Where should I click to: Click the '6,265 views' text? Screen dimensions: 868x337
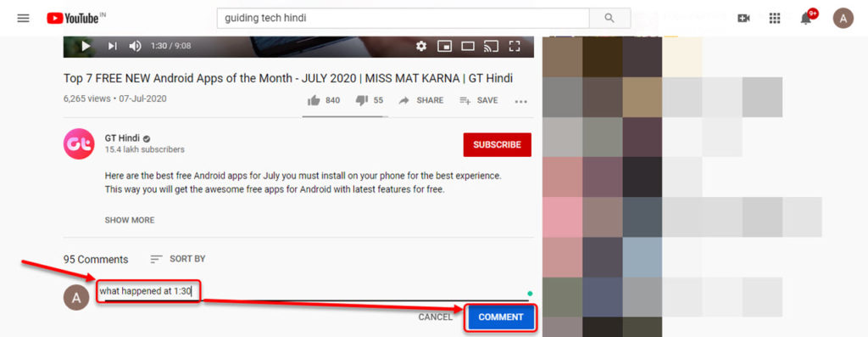pos(87,98)
